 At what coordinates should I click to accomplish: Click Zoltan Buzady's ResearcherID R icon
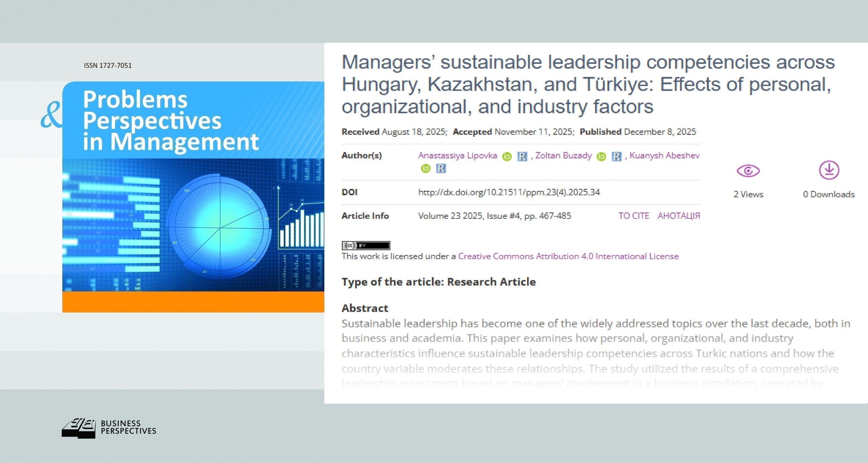616,156
